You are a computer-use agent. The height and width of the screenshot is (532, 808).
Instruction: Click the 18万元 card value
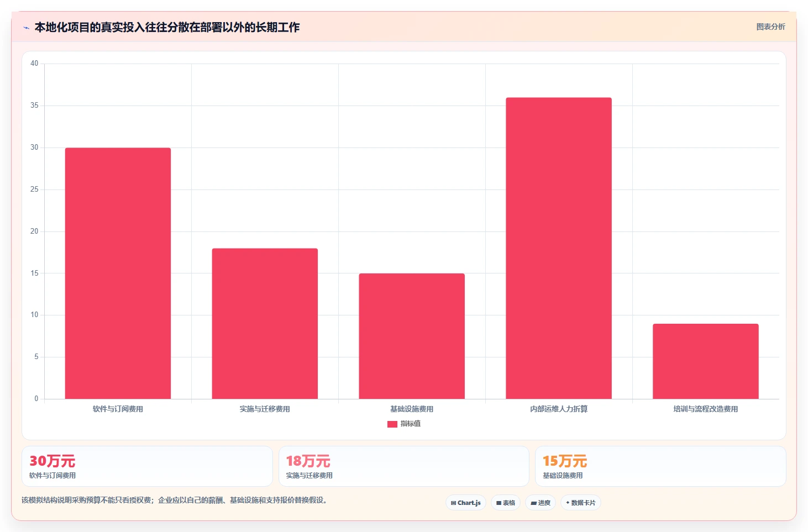point(308,461)
